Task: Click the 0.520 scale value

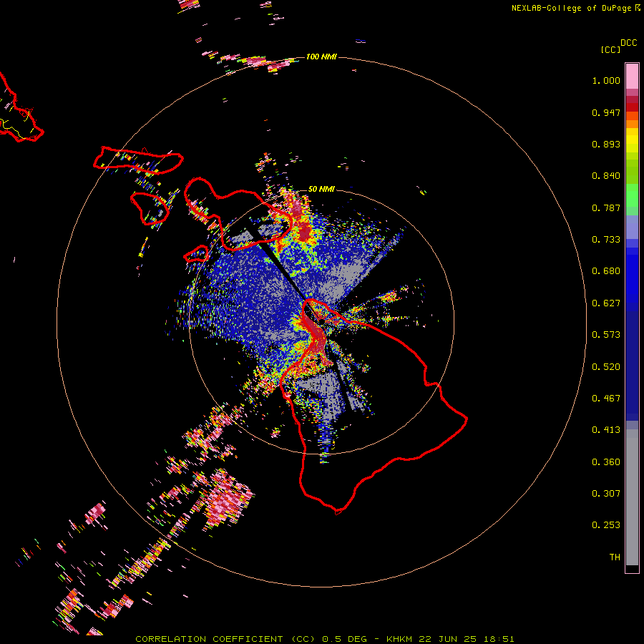Action: point(606,367)
